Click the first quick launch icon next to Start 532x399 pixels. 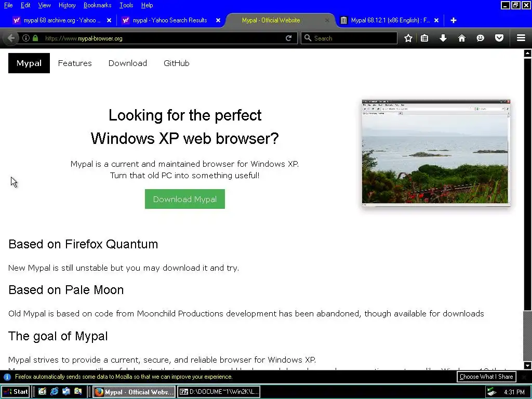(42, 392)
